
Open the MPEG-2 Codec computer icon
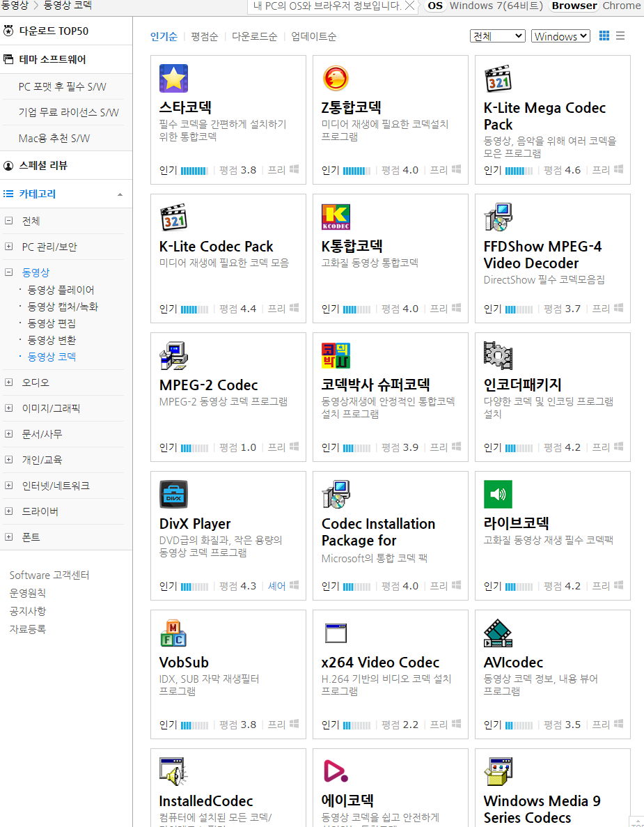(x=173, y=355)
